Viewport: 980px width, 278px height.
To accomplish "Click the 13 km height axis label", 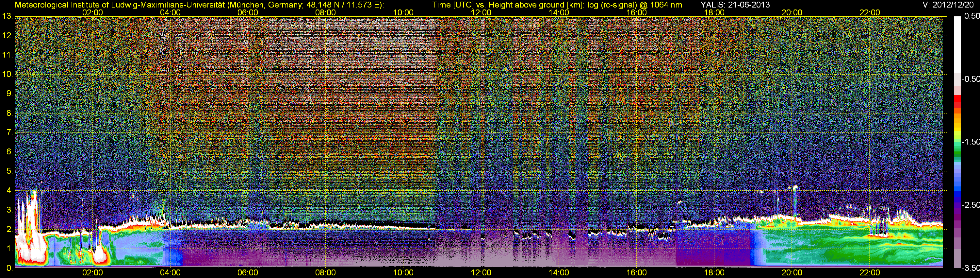I will pyautogui.click(x=7, y=16).
